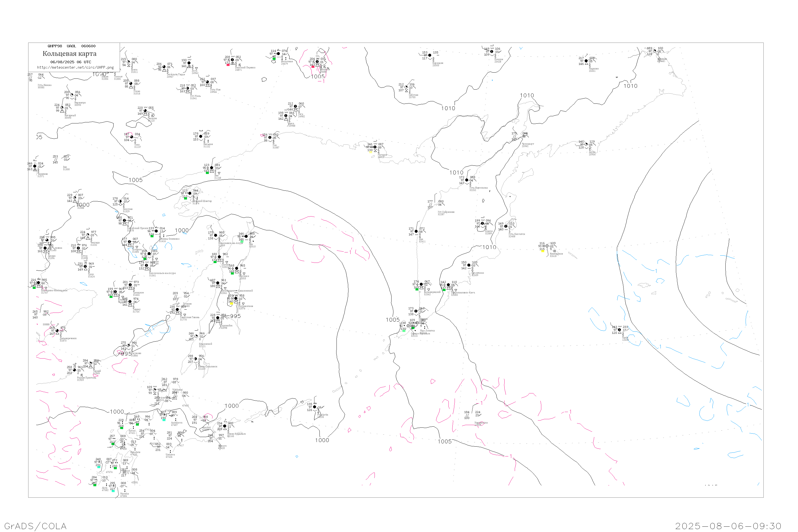
Task: Click the Усть-Воямполка filled station circle
Action: click(x=467, y=180)
